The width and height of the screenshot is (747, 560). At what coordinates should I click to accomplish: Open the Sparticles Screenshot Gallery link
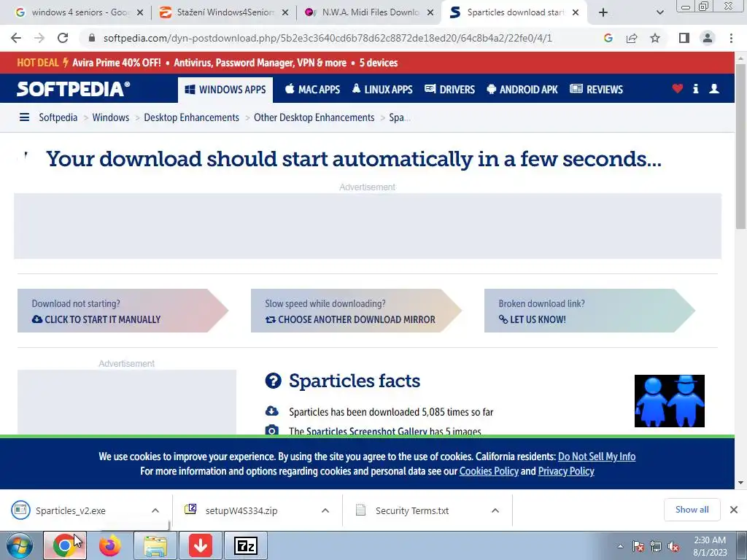[x=366, y=432]
